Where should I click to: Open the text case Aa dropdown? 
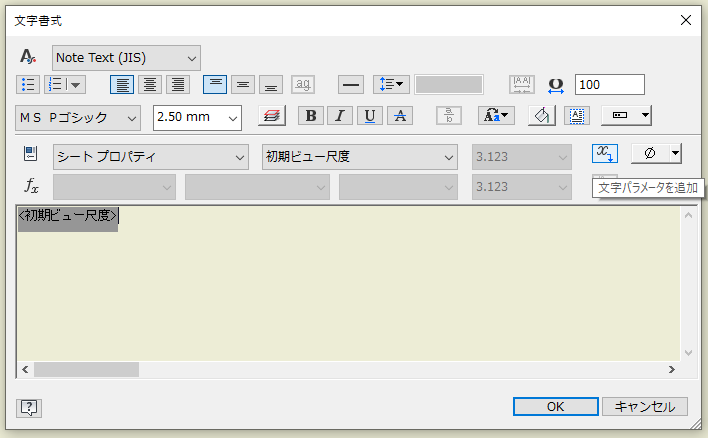tap(496, 116)
